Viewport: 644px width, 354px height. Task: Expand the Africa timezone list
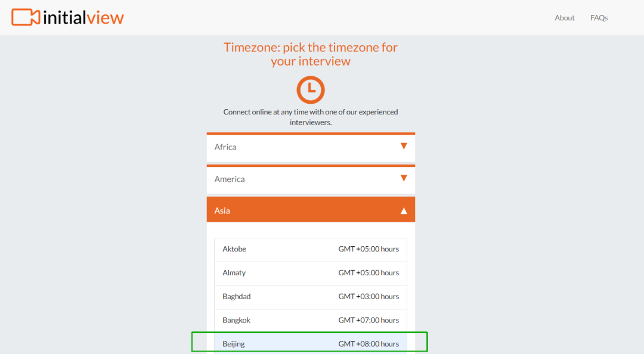pos(311,147)
